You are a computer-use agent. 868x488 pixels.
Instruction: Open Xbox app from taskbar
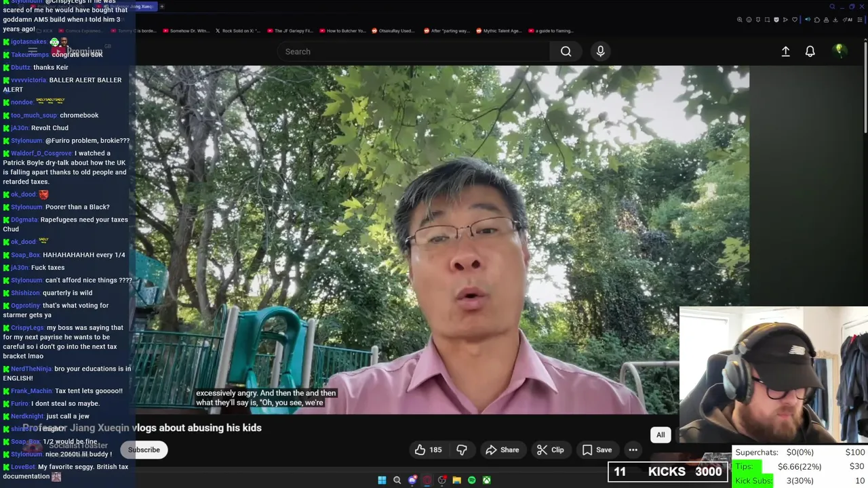click(x=486, y=480)
